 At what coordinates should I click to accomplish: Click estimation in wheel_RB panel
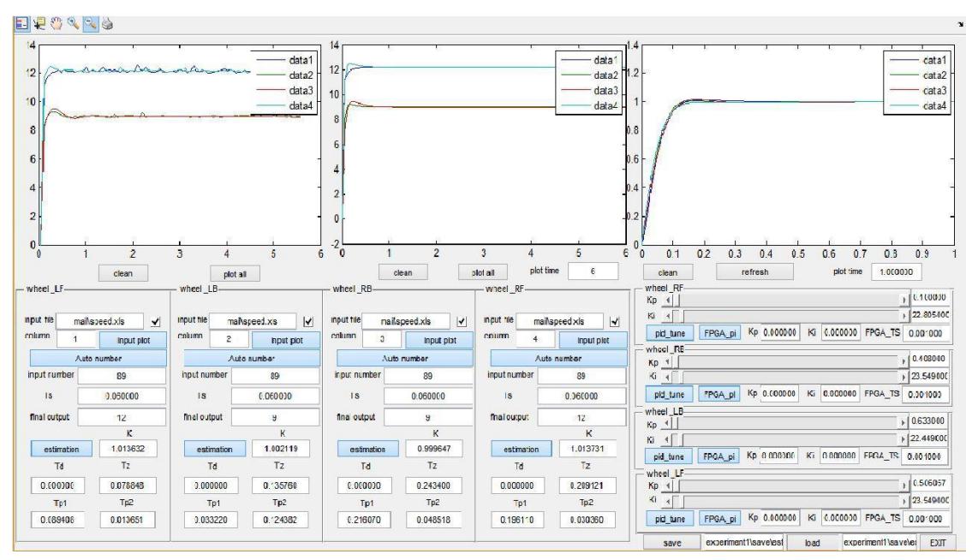click(x=367, y=449)
